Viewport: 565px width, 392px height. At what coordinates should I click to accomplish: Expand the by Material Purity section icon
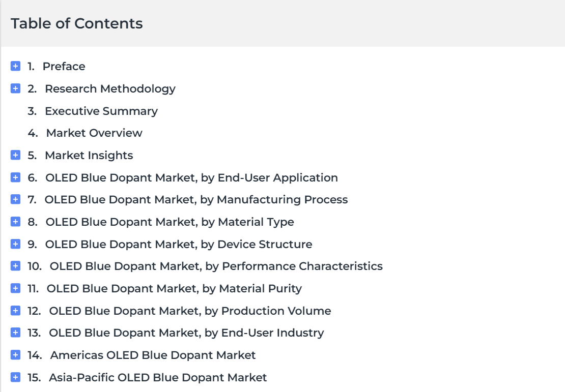[16, 288]
